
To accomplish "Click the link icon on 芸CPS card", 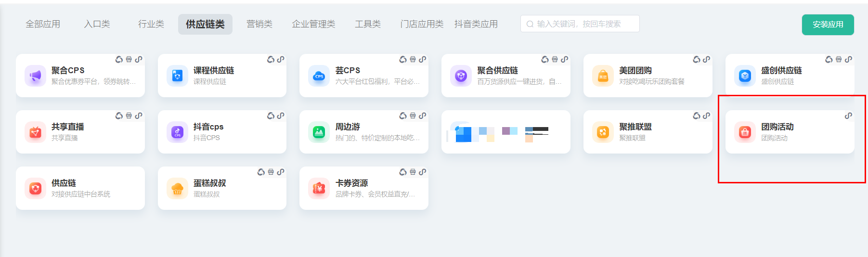I will [422, 60].
